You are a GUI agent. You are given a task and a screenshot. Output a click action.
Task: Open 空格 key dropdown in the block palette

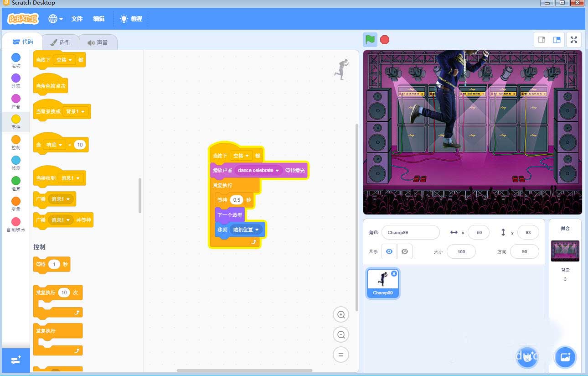click(x=64, y=60)
